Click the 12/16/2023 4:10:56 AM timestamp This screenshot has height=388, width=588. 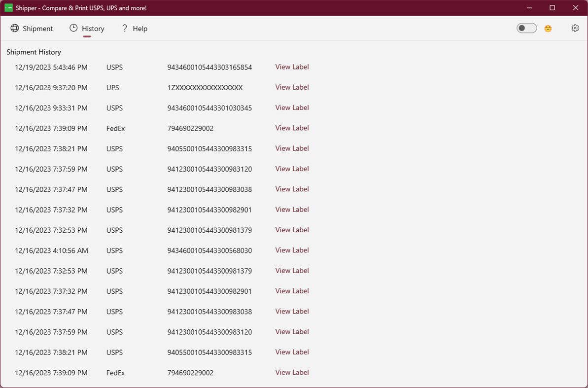(51, 250)
